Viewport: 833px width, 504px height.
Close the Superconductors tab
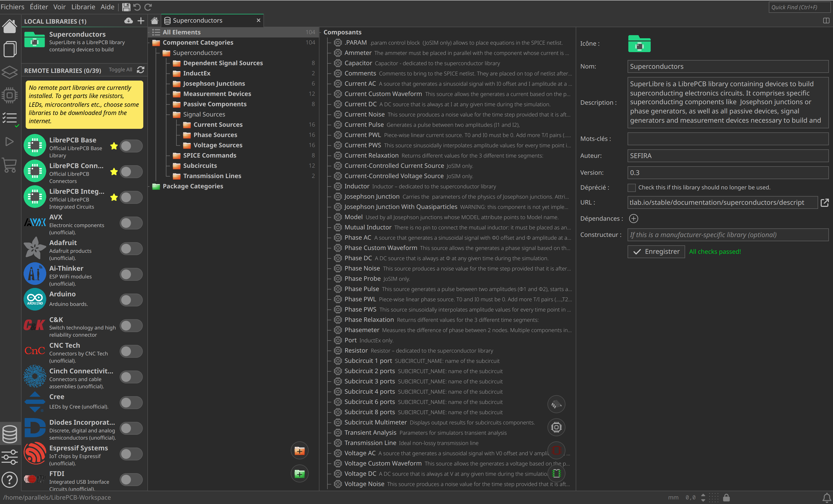(x=258, y=20)
